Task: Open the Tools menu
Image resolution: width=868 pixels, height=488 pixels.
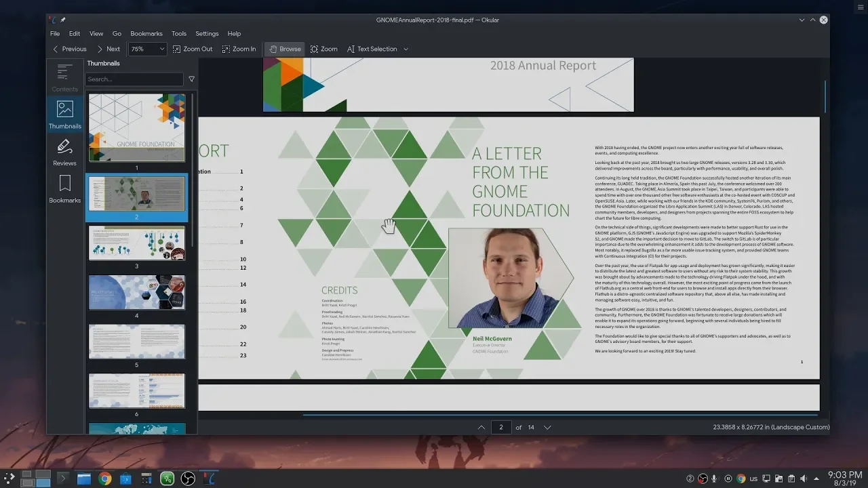Action: [x=179, y=33]
